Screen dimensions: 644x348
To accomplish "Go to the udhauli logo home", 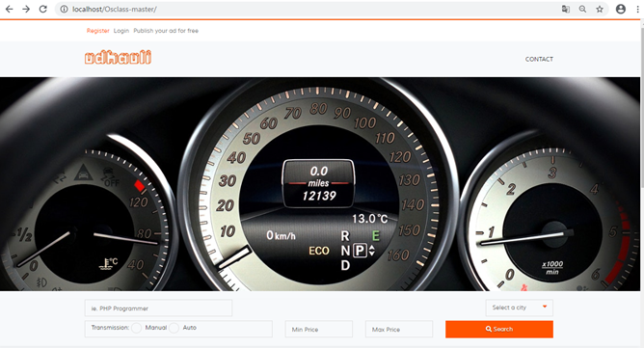I will click(119, 58).
